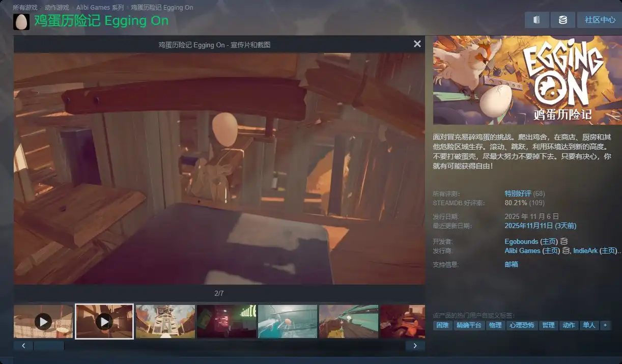This screenshot has width=622, height=364.
Task: Play the selected second trailer thumbnail
Action: click(x=104, y=321)
